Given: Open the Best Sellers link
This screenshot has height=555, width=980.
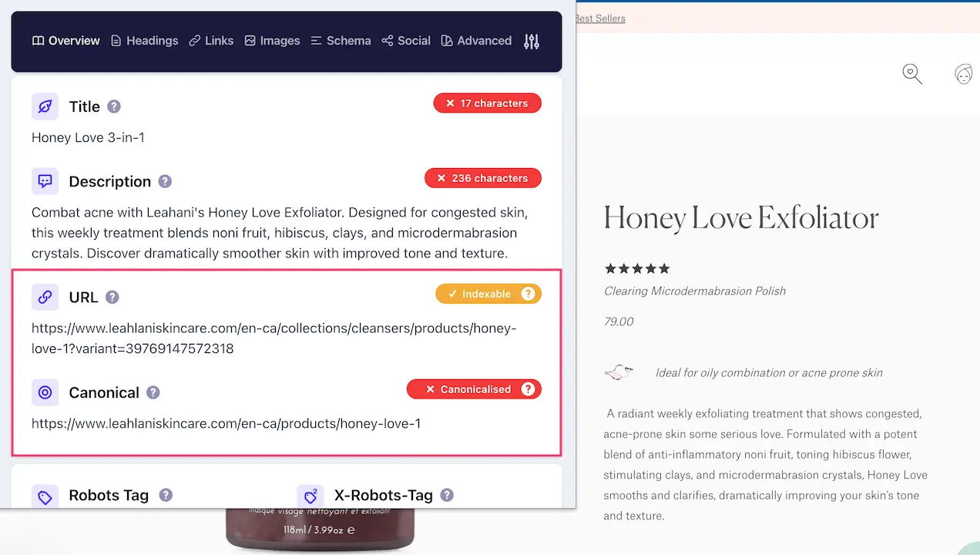Looking at the screenshot, I should [x=600, y=18].
